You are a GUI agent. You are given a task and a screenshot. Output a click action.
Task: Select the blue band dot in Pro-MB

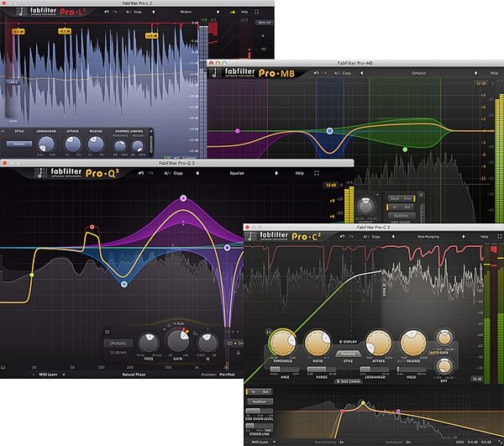pos(329,131)
